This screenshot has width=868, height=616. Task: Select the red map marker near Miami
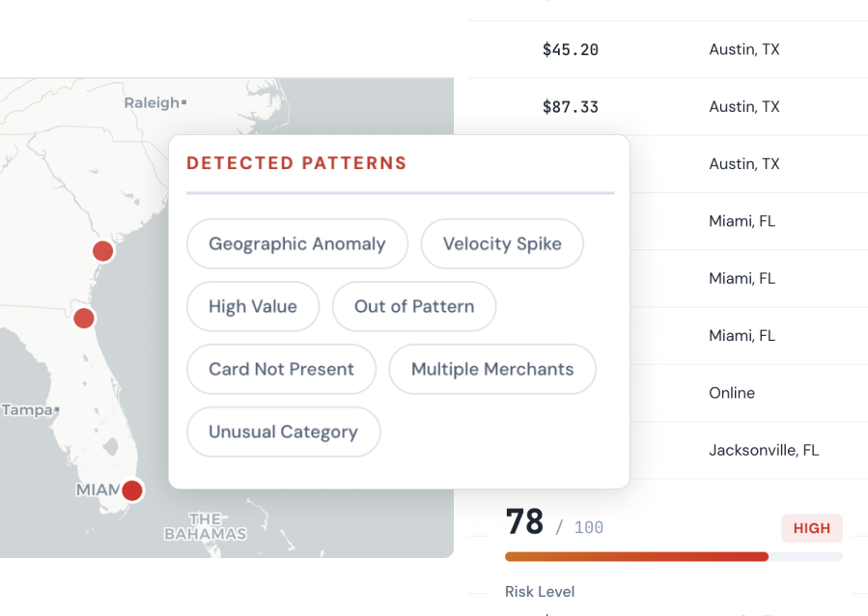click(131, 490)
